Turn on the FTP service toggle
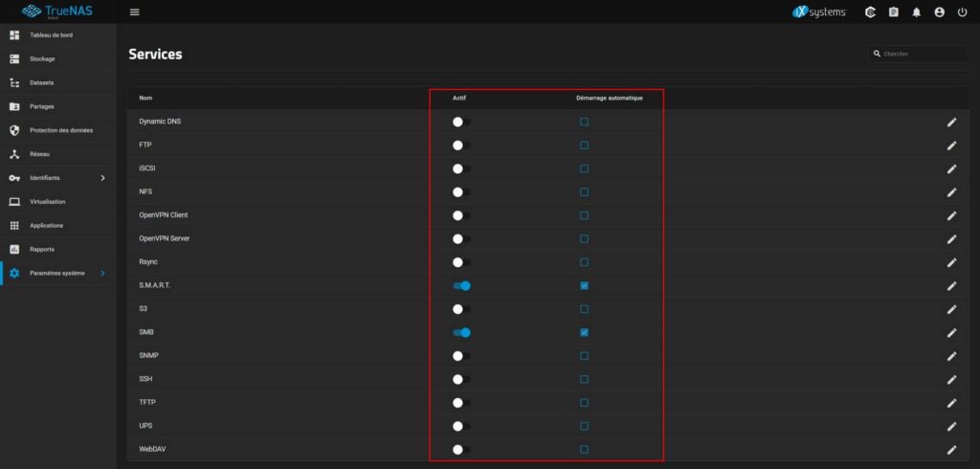The height and width of the screenshot is (469, 980). (x=461, y=145)
